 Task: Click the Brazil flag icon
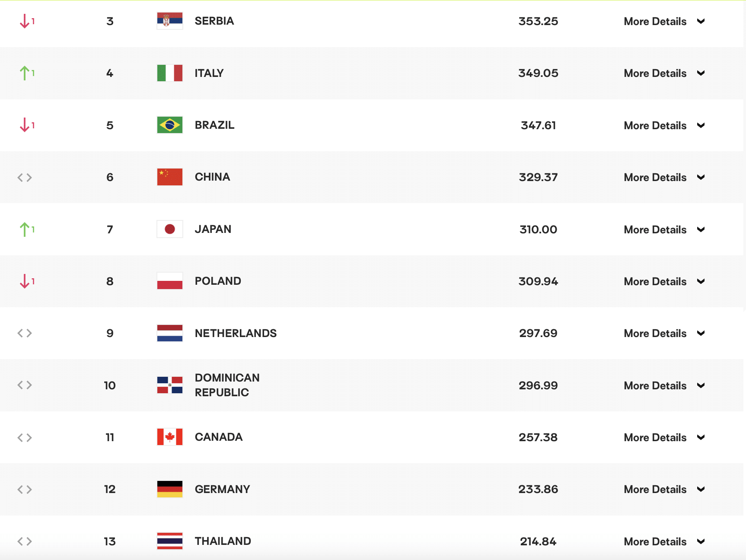(170, 125)
